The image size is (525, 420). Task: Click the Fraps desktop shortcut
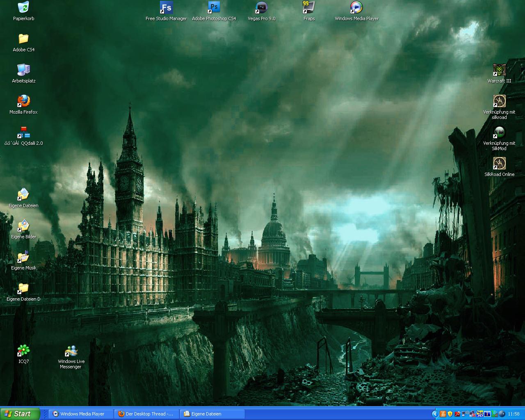pyautogui.click(x=309, y=7)
